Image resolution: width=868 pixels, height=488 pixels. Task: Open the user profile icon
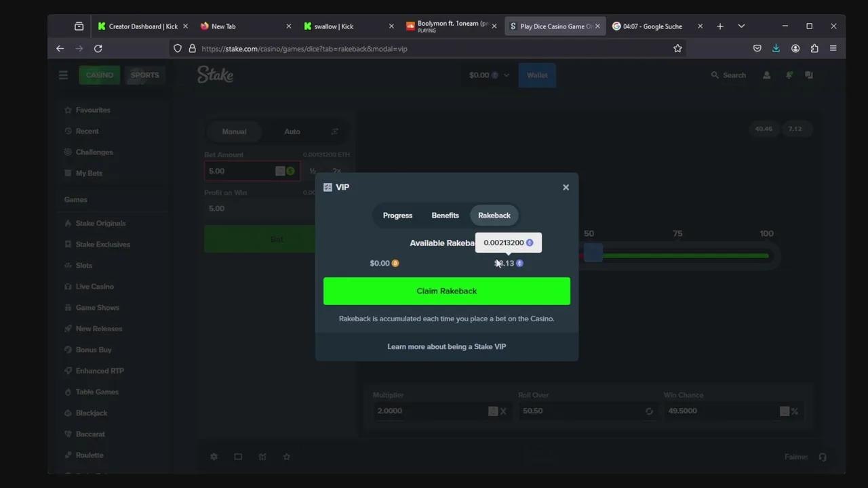767,75
